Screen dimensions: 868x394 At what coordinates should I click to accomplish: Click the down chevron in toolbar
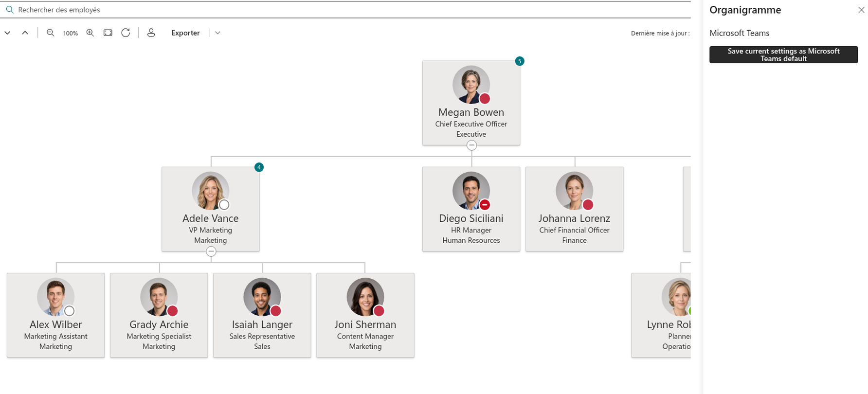pos(7,33)
